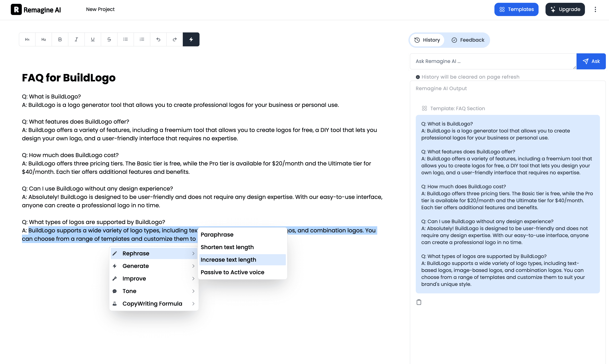Insert a numbered list
This screenshot has width=609, height=364.
tap(142, 40)
